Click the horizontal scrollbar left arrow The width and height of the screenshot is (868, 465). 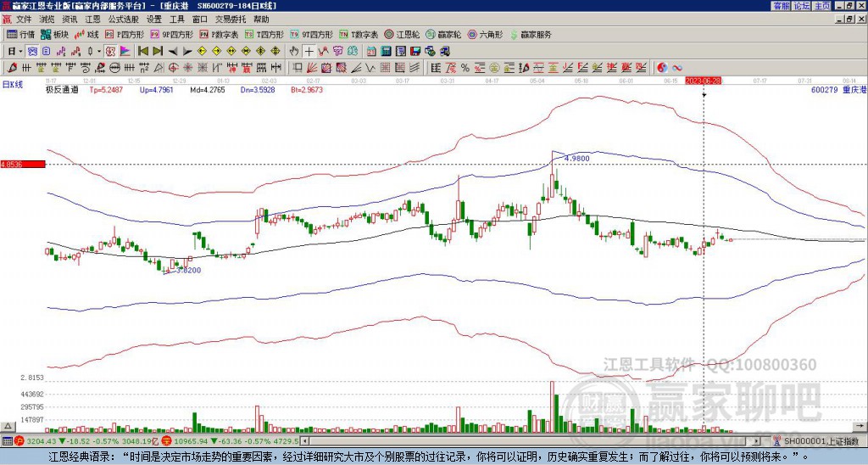[304, 441]
